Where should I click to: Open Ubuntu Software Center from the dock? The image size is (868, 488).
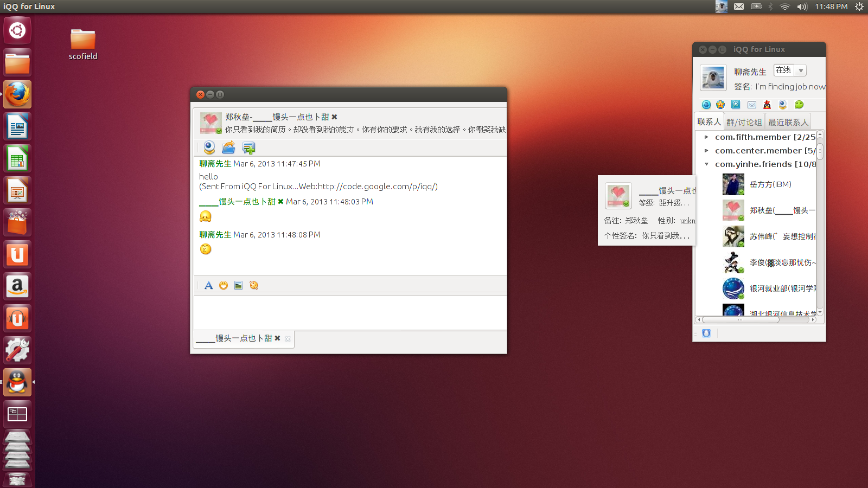(x=17, y=223)
